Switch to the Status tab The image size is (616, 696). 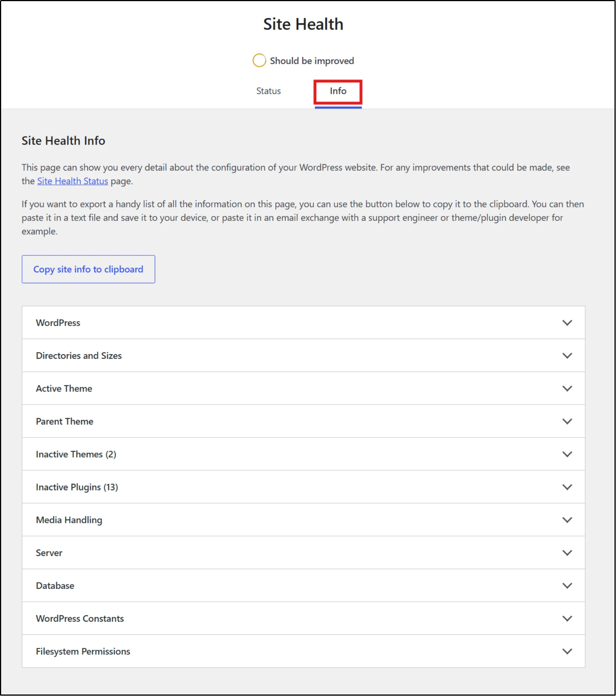click(268, 91)
